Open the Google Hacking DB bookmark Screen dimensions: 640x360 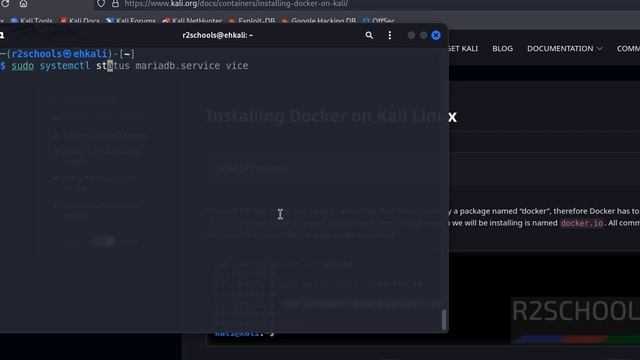319,21
